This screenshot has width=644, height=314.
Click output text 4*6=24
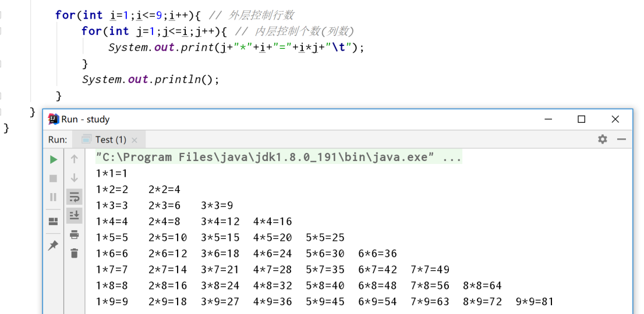click(x=273, y=254)
